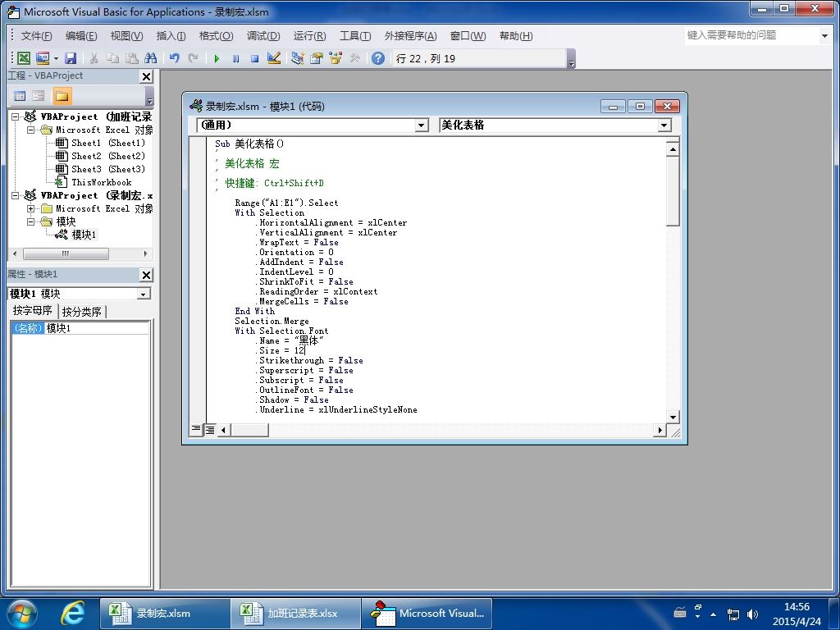
Task: Open the 工具(T) menu
Action: [355, 36]
